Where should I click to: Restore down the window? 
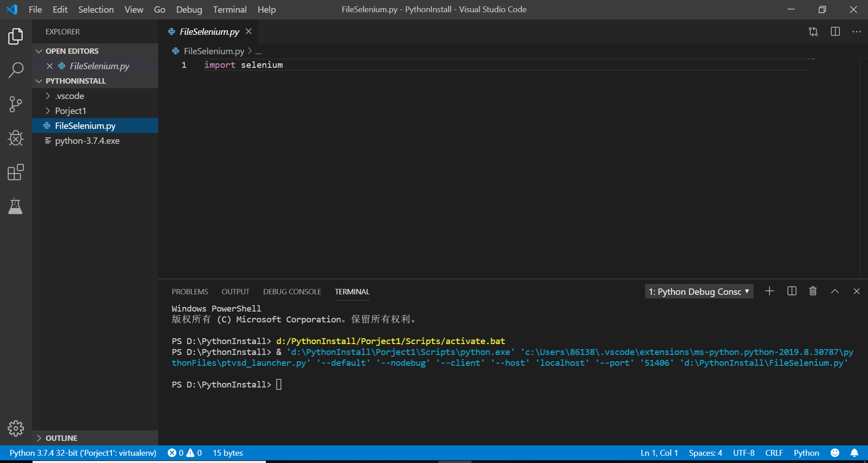tap(822, 9)
